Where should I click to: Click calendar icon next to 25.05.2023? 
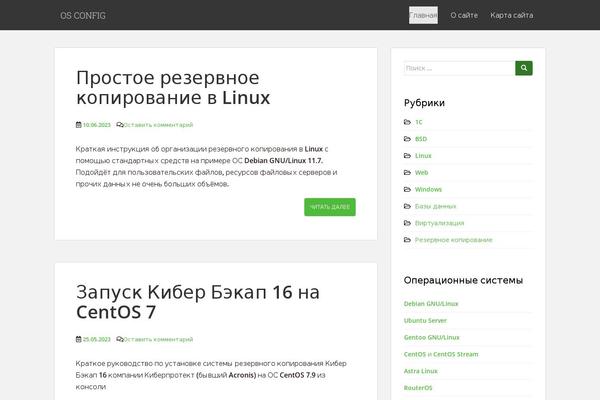pos(78,339)
